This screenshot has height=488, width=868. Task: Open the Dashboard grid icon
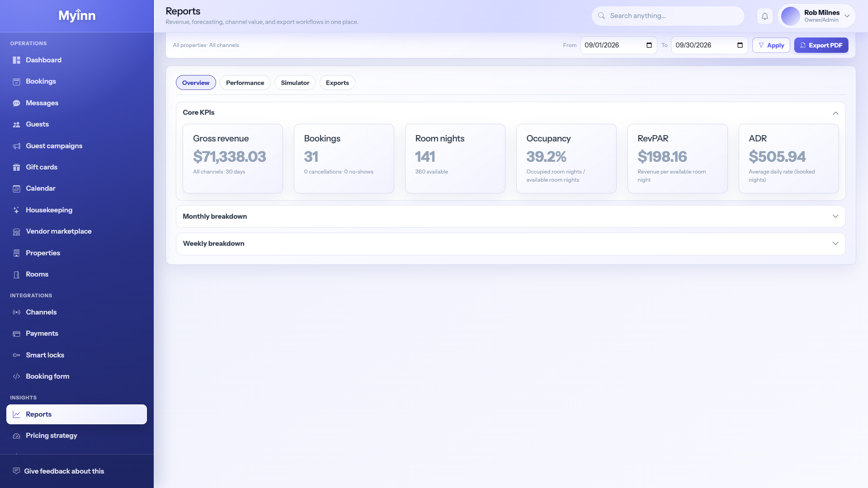click(16, 60)
